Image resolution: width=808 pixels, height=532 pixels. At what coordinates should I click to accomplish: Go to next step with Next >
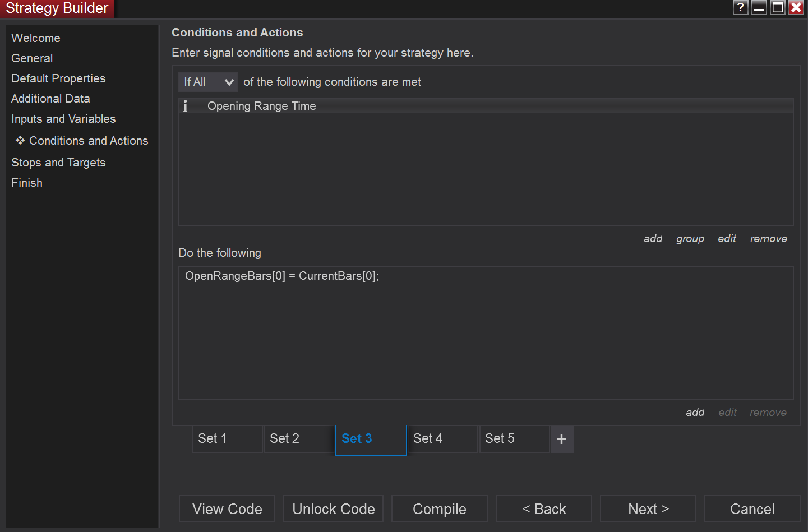[x=648, y=509]
